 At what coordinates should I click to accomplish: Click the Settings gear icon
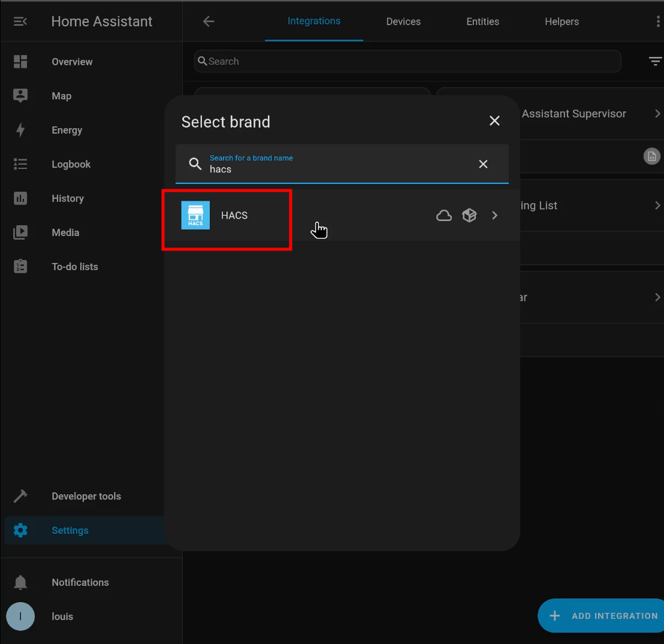[x=20, y=531]
